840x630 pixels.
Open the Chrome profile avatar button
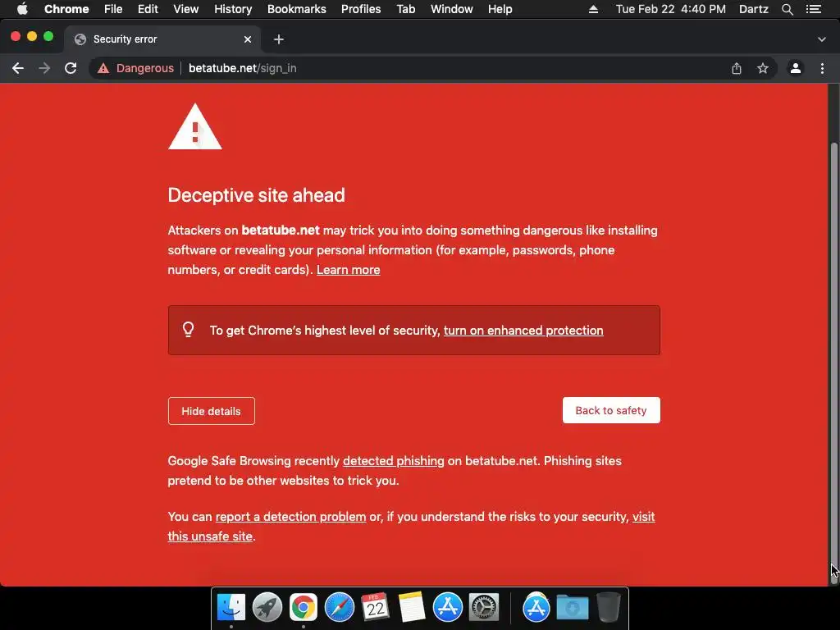click(x=796, y=68)
